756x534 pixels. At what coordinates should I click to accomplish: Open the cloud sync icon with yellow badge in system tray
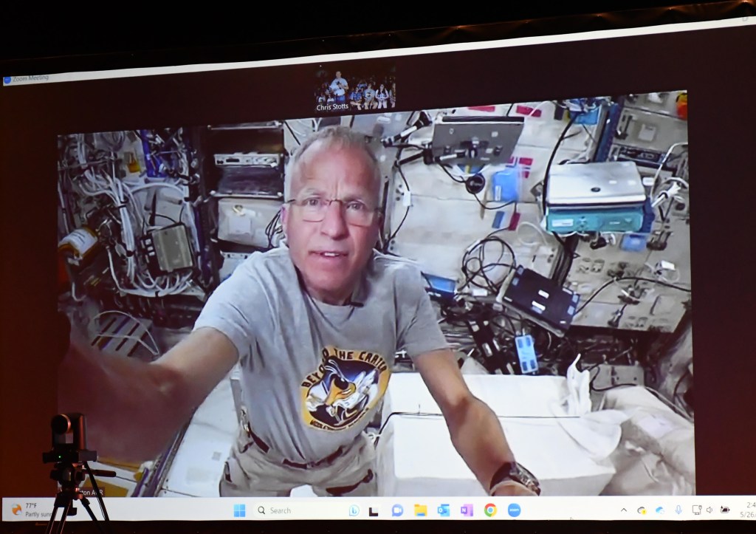(642, 510)
